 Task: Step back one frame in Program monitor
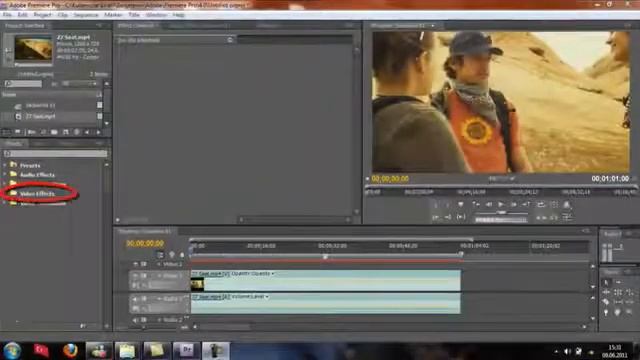pos(489,204)
